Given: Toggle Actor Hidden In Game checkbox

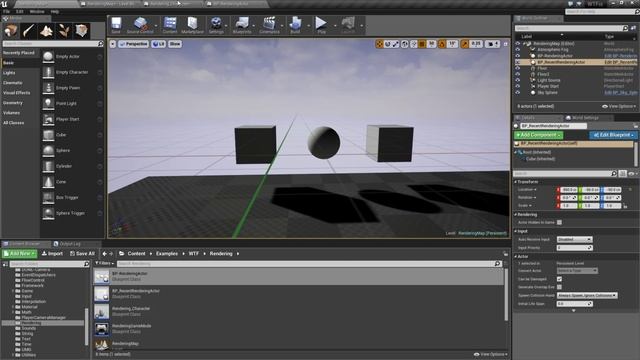Looking at the screenshot, I should (x=560, y=222).
